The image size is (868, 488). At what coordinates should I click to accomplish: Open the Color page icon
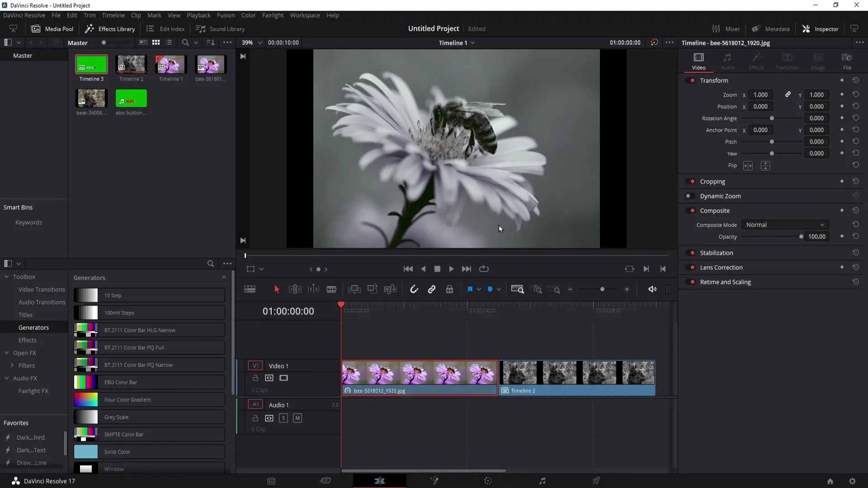coord(488,481)
